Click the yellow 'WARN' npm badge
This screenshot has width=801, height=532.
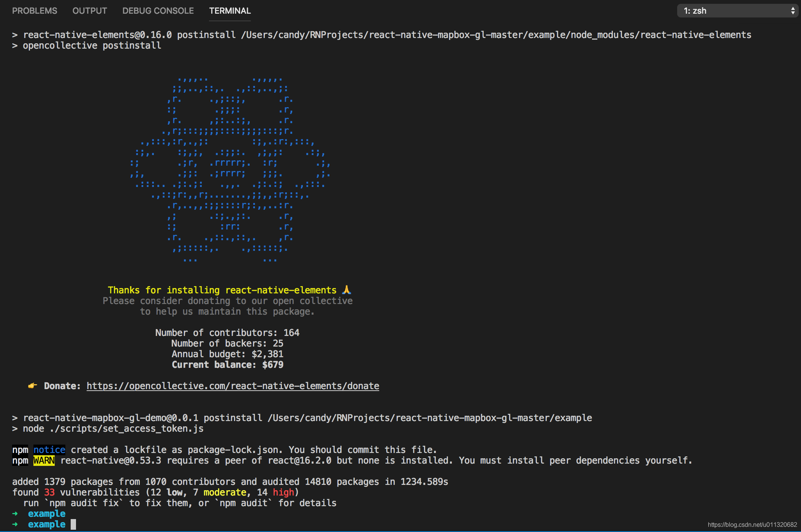[44, 461]
